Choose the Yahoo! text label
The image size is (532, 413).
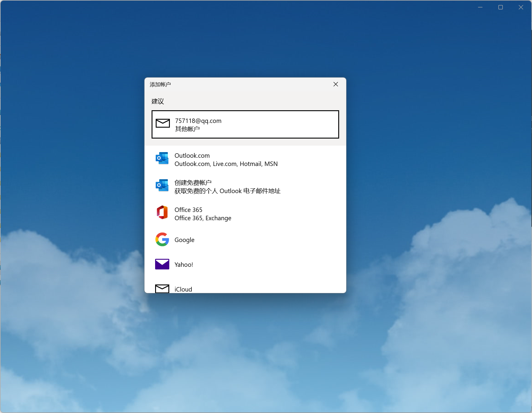coord(183,265)
